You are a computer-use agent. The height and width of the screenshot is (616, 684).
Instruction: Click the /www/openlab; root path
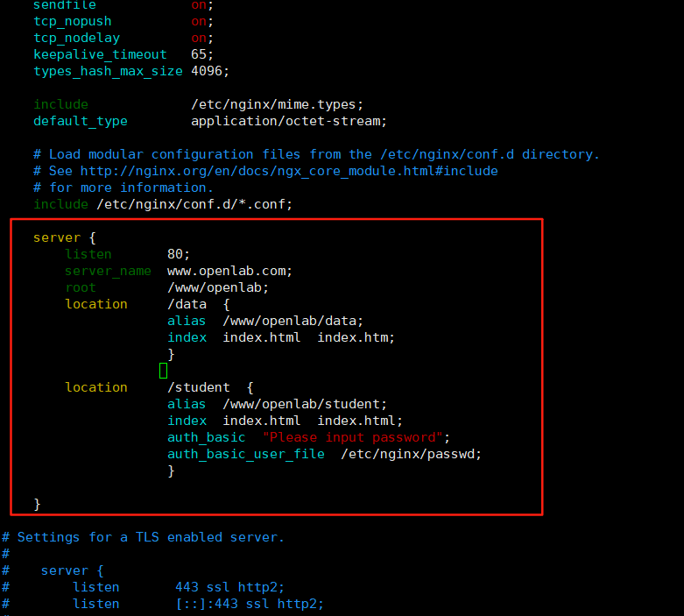pyautogui.click(x=218, y=287)
